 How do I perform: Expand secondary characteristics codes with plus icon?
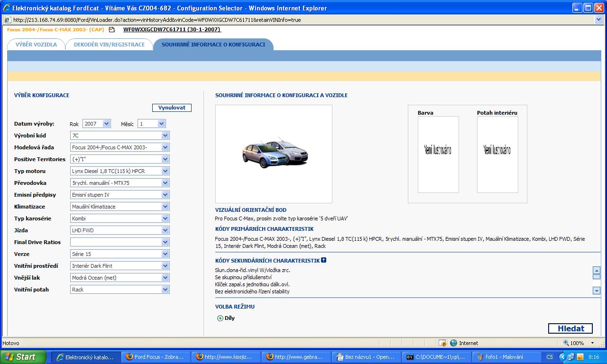pos(323,260)
